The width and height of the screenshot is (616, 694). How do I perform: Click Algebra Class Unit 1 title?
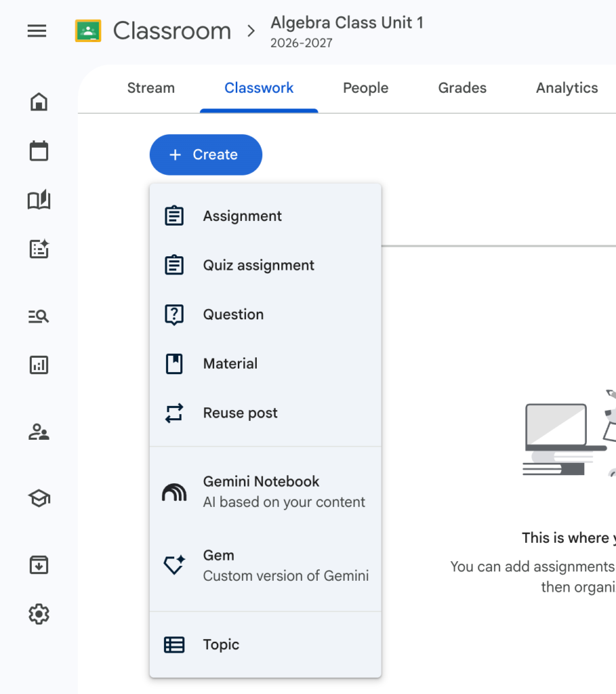point(348,22)
